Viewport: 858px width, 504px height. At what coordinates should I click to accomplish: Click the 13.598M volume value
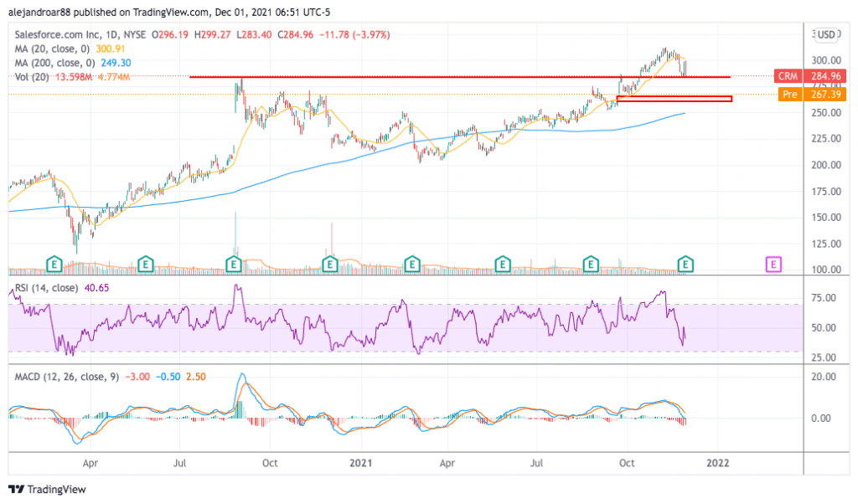pyautogui.click(x=74, y=77)
